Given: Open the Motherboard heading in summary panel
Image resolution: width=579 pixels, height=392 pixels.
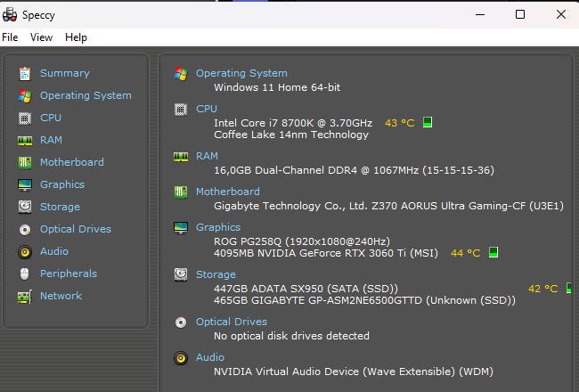Looking at the screenshot, I should point(227,192).
